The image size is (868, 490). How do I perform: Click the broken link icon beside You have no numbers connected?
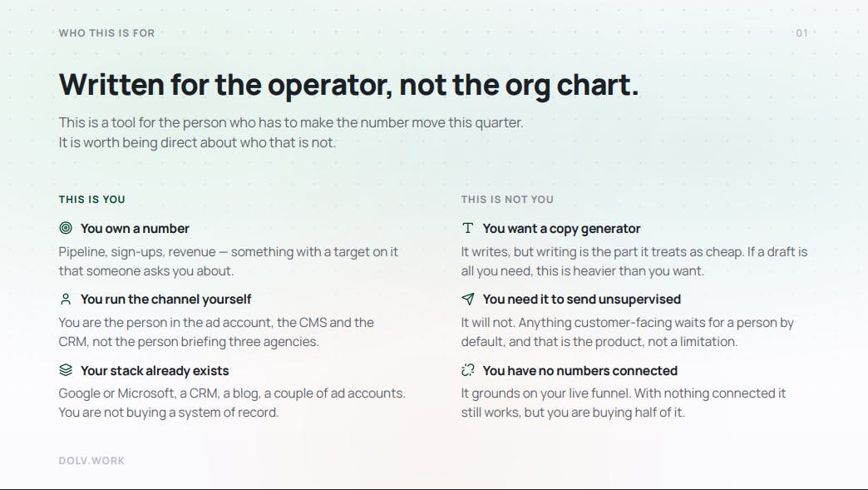tap(468, 370)
